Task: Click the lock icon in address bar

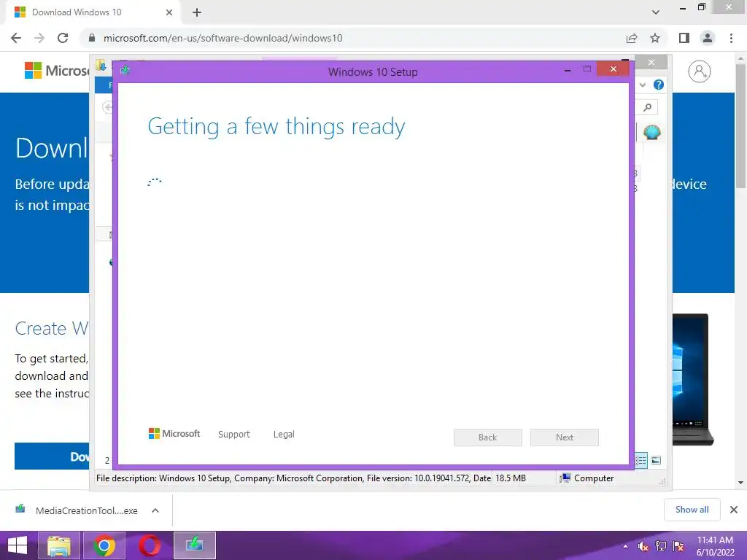Action: pos(92,38)
